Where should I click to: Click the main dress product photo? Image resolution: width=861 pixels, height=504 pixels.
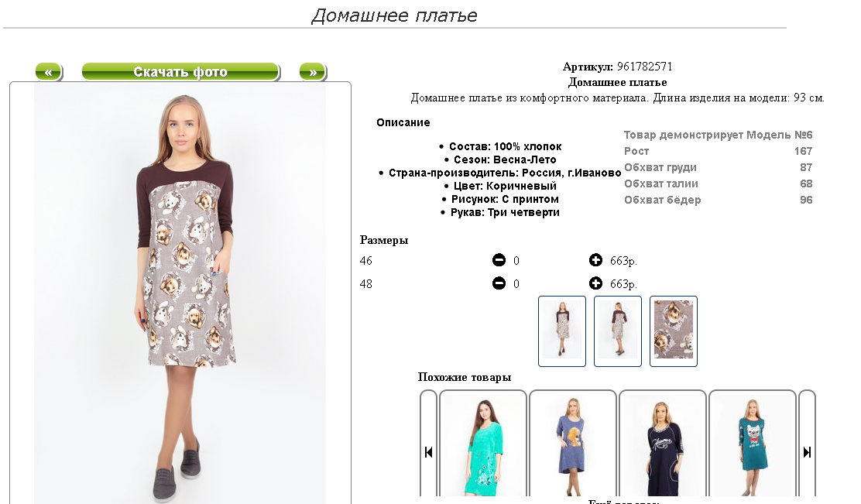pos(180,293)
